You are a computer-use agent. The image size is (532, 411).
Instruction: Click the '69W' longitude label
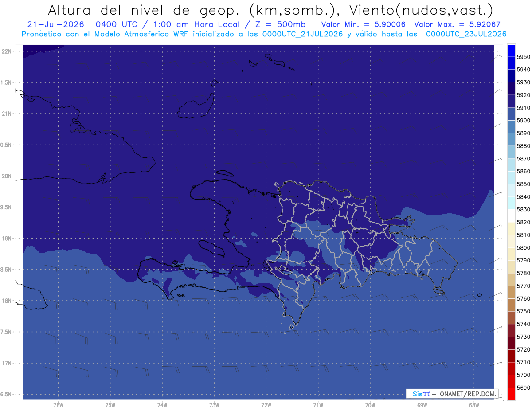tap(422, 405)
